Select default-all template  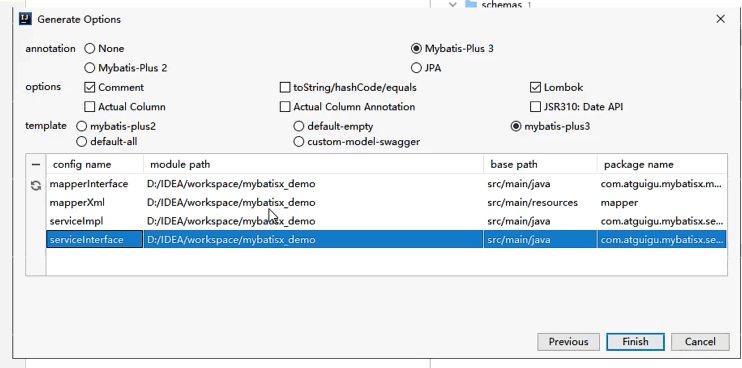(106, 141)
